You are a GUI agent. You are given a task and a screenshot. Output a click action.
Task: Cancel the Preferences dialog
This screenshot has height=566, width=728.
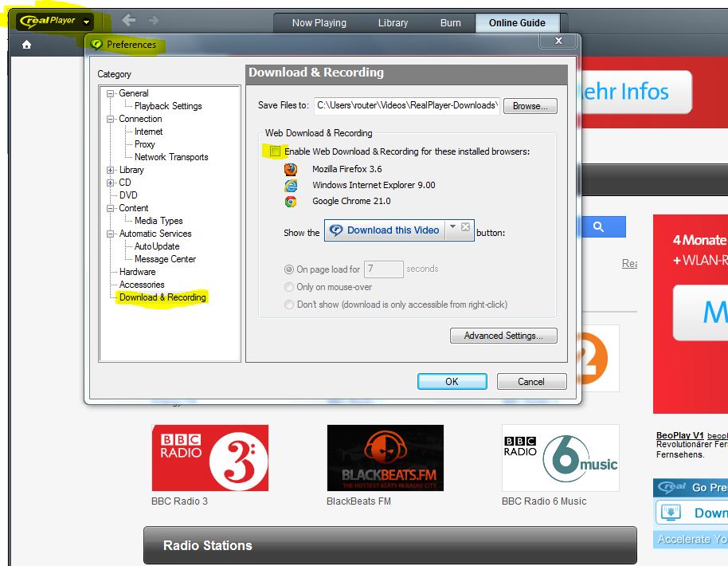[x=531, y=382]
